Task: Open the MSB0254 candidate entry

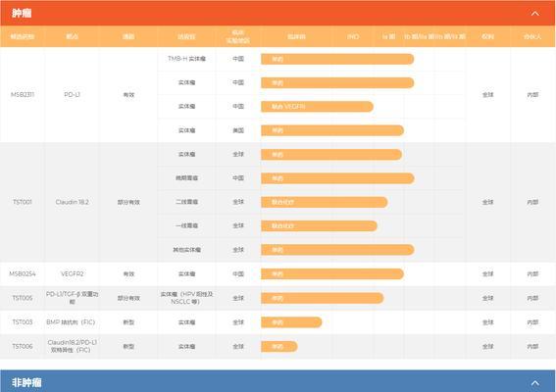Action: coord(23,274)
